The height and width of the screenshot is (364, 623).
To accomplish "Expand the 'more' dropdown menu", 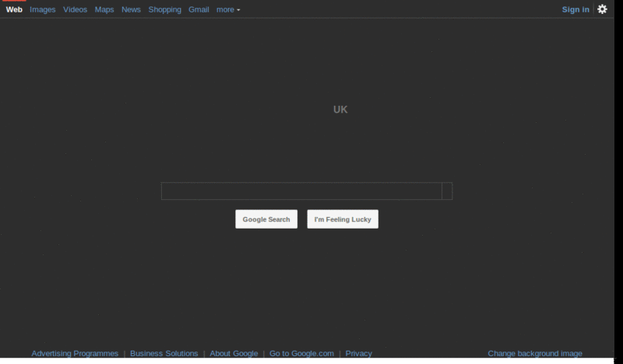I will (228, 9).
